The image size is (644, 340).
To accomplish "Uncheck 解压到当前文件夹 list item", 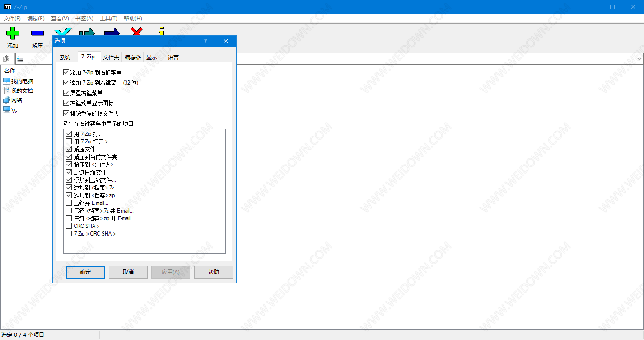I will pos(69,157).
